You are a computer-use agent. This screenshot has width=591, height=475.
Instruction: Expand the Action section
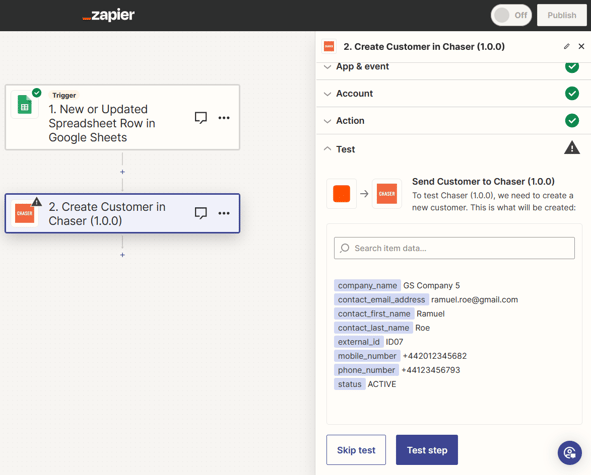(453, 121)
